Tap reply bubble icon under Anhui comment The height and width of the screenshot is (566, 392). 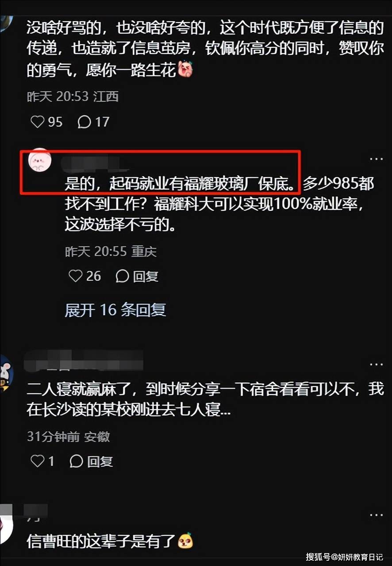tap(77, 461)
